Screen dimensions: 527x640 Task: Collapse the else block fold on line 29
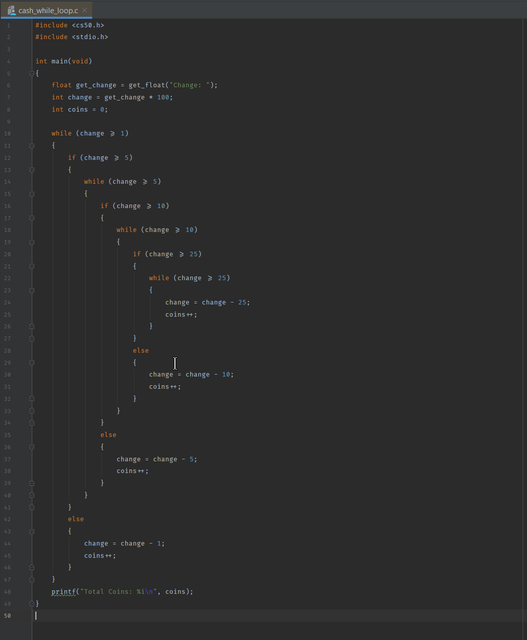(x=31, y=362)
